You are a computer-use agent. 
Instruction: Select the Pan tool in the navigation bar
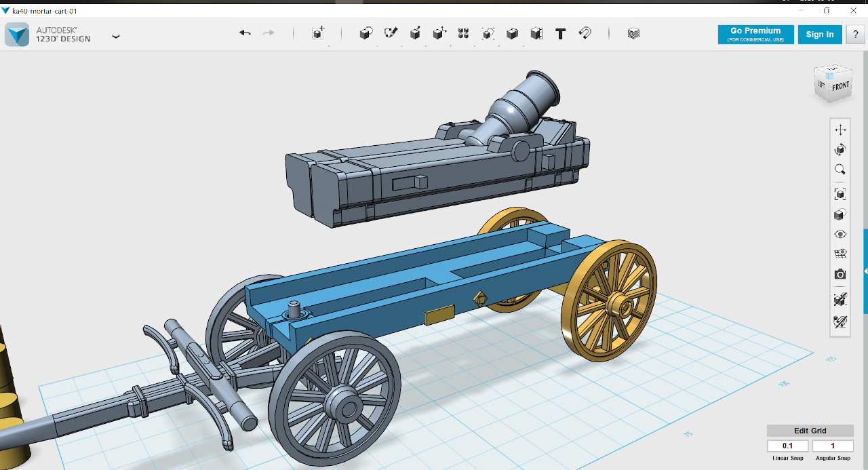(x=840, y=130)
